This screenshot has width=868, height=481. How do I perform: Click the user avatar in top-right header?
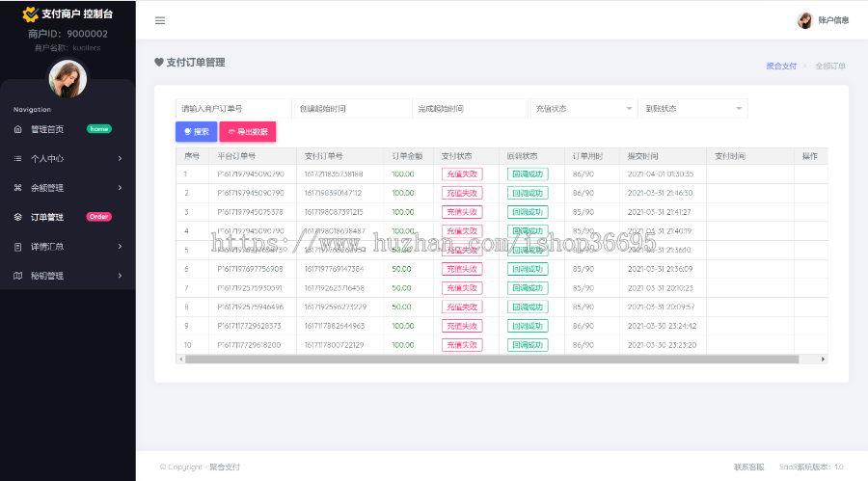pyautogui.click(x=804, y=20)
